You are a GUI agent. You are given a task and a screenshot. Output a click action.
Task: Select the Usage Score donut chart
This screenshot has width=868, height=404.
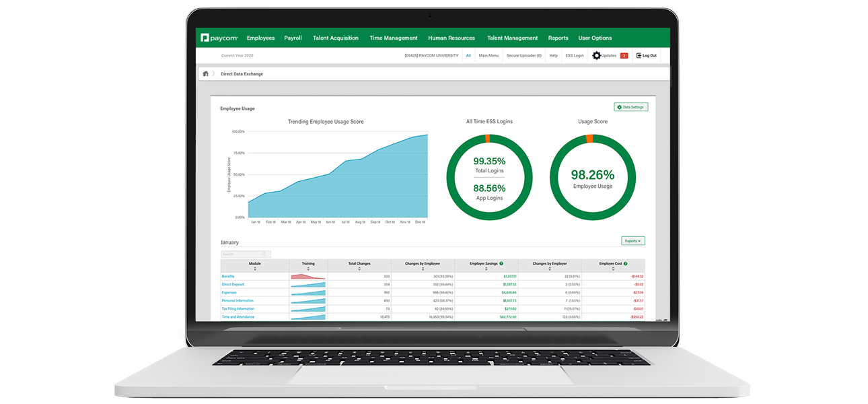(x=592, y=176)
